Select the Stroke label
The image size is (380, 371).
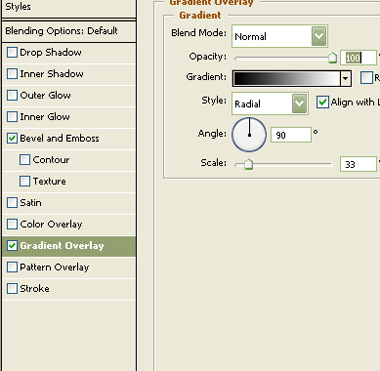tap(35, 289)
